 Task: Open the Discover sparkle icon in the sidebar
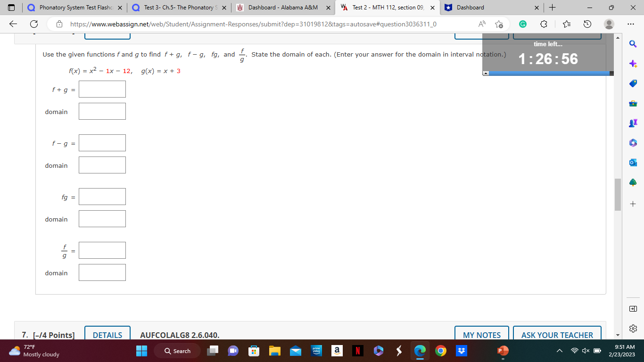pos(633,64)
